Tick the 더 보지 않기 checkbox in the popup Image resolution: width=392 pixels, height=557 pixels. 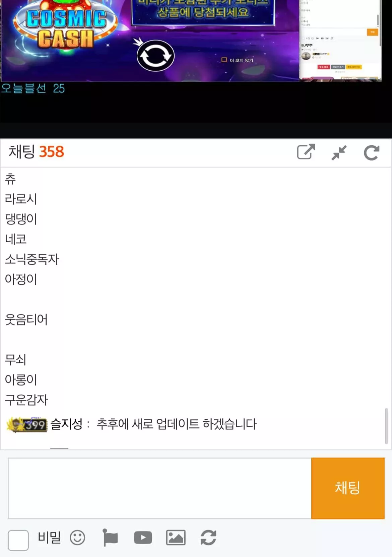point(224,60)
